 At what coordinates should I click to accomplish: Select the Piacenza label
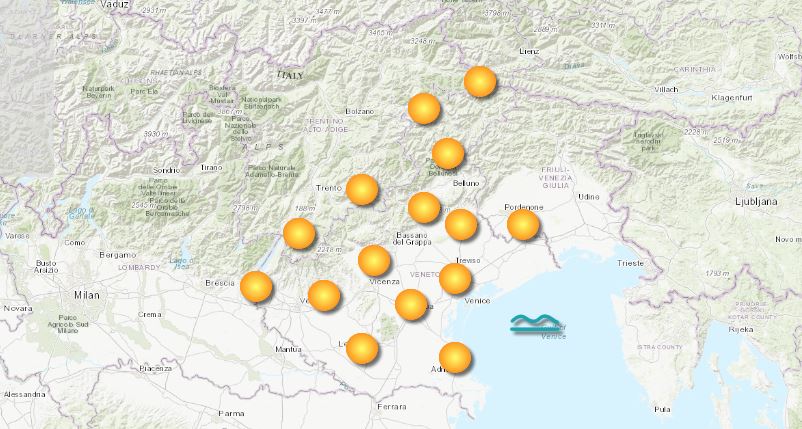(155, 369)
